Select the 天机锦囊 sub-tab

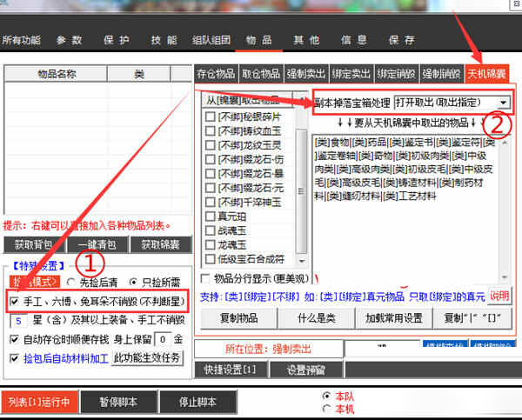[486, 74]
